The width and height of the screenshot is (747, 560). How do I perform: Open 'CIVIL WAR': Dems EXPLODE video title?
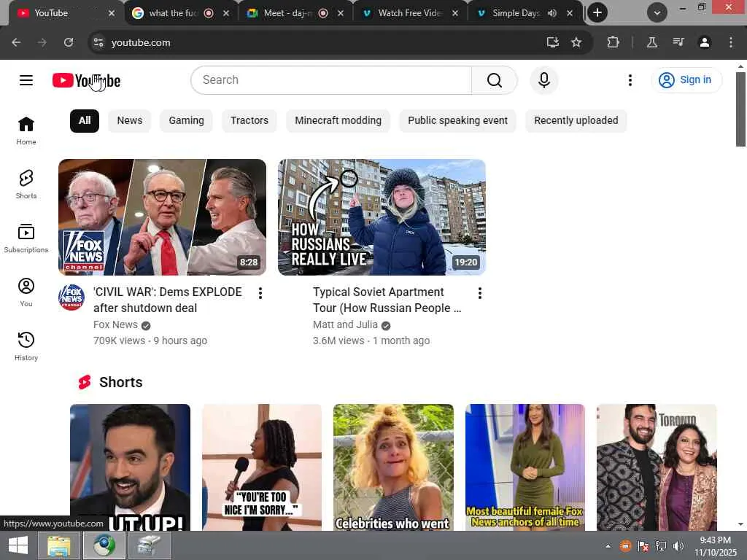click(x=168, y=300)
